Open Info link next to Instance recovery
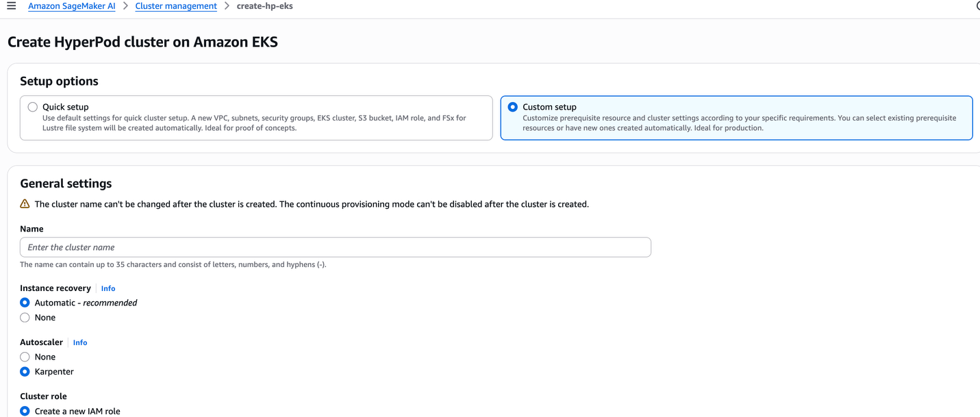Viewport: 980px width, 417px height. [x=108, y=289]
